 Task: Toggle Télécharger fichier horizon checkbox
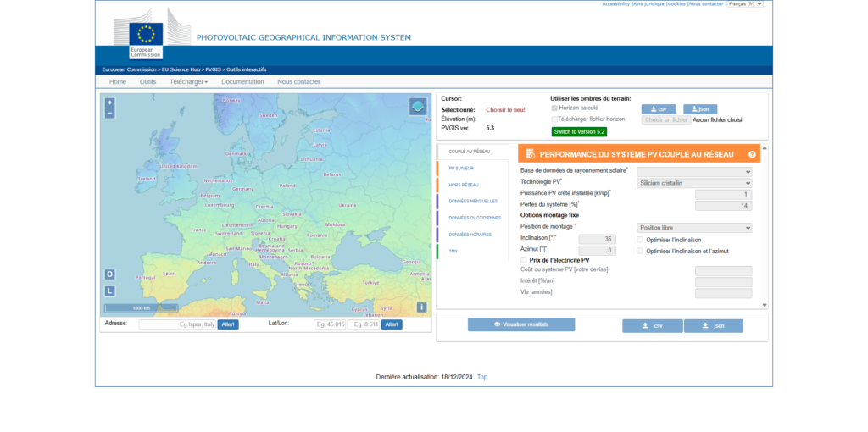[x=554, y=119]
